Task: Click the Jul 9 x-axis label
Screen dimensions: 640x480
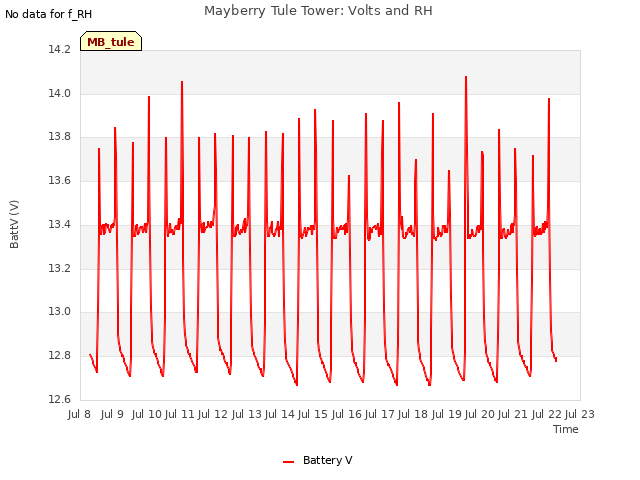Action: (112, 414)
